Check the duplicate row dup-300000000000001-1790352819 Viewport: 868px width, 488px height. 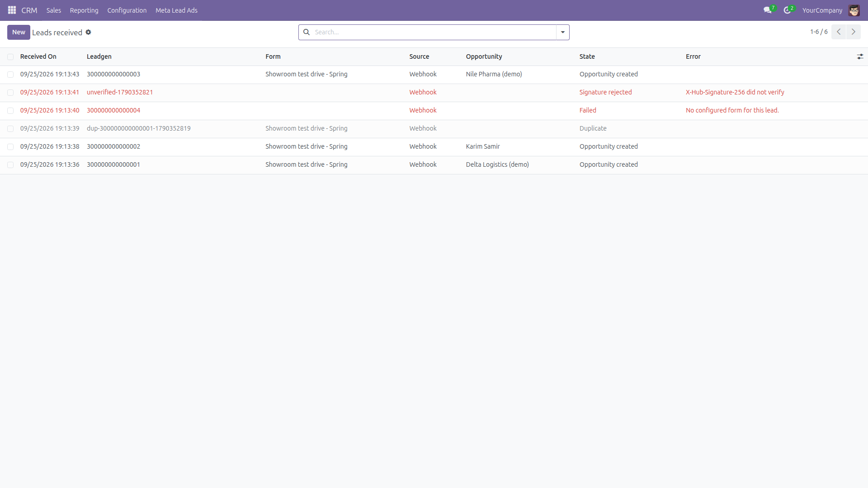point(10,129)
